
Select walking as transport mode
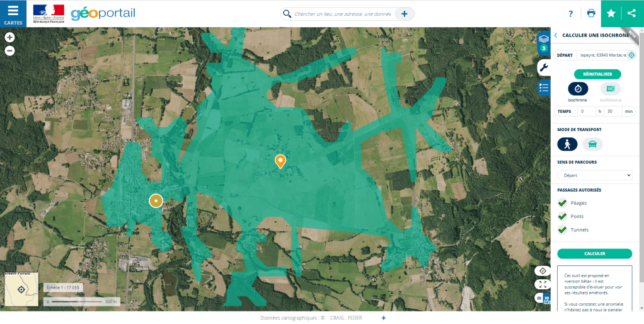[x=567, y=144]
